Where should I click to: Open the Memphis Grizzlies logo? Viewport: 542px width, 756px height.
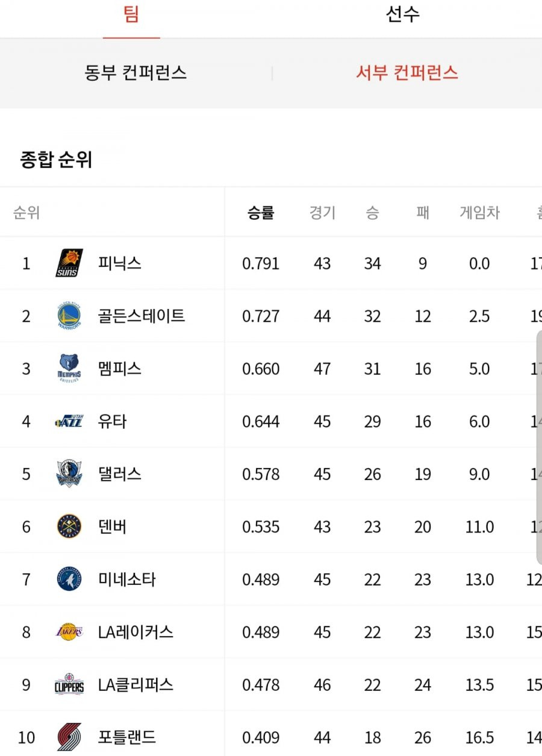click(x=69, y=368)
